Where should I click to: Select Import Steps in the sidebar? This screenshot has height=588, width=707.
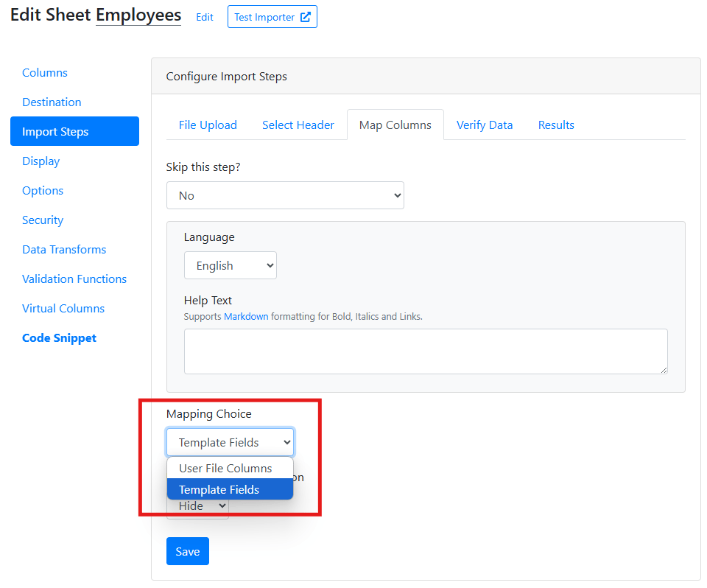(74, 131)
